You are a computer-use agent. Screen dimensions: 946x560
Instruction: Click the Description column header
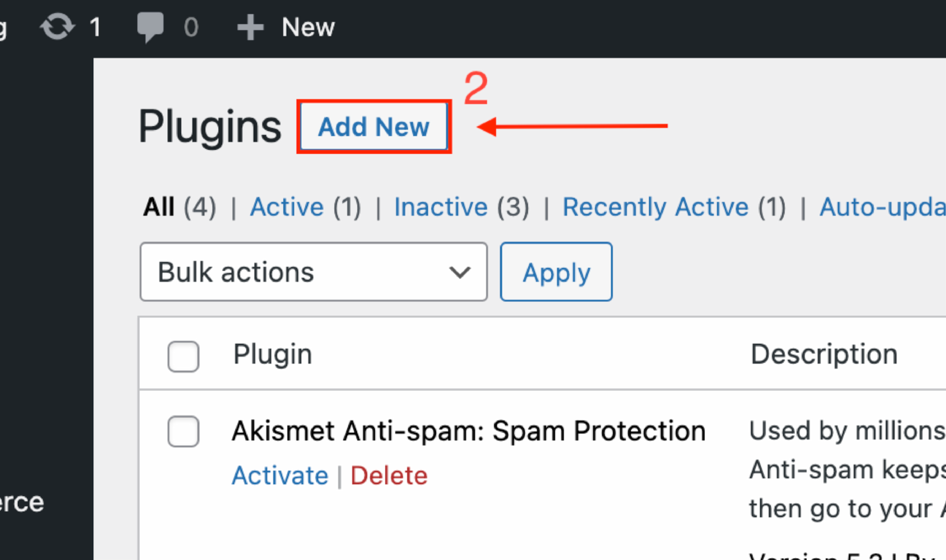pyautogui.click(x=824, y=354)
